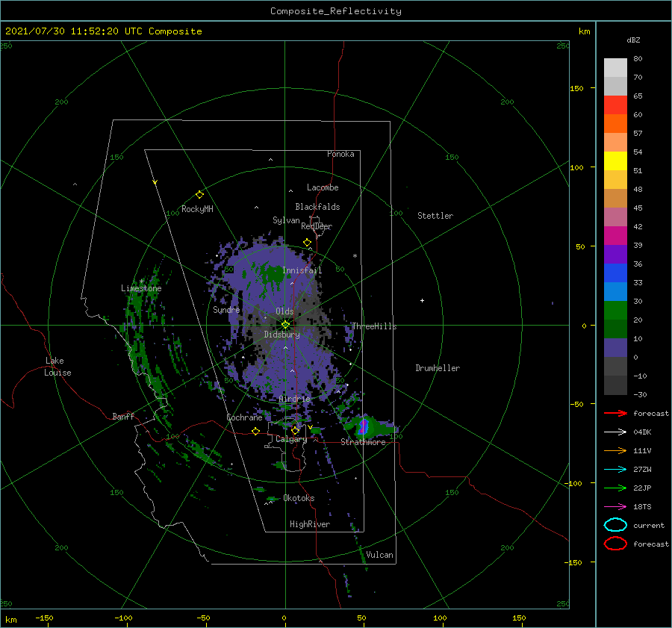Click the Cochrane label
Viewport: 672px width, 628px height.
click(x=244, y=417)
